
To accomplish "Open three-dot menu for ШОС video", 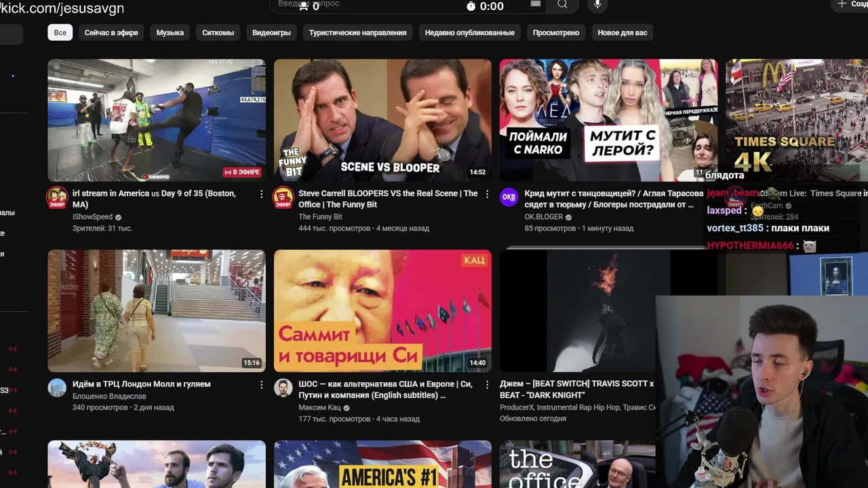I will pyautogui.click(x=487, y=384).
